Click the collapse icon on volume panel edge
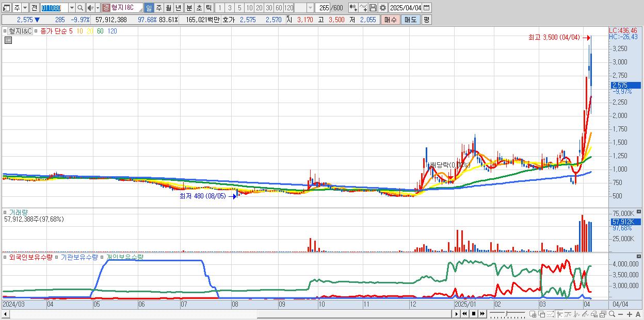The image size is (644, 320). point(640,211)
